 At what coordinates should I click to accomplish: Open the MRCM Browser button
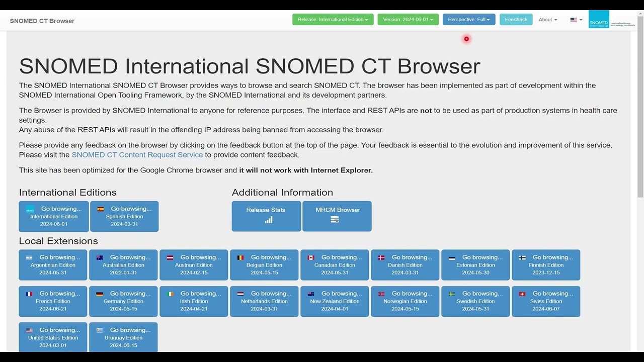pyautogui.click(x=337, y=217)
